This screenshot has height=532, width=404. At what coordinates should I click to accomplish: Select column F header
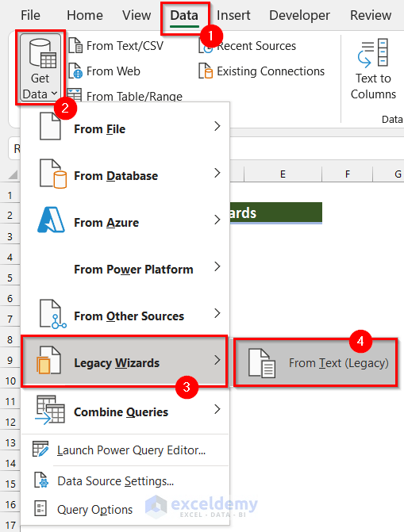348,174
